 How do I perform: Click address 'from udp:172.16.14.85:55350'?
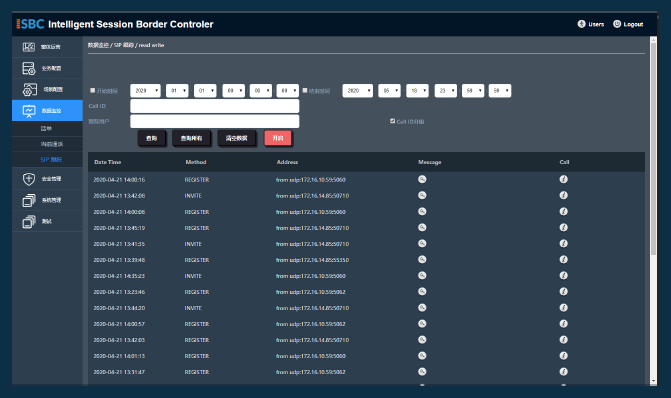[x=312, y=260]
